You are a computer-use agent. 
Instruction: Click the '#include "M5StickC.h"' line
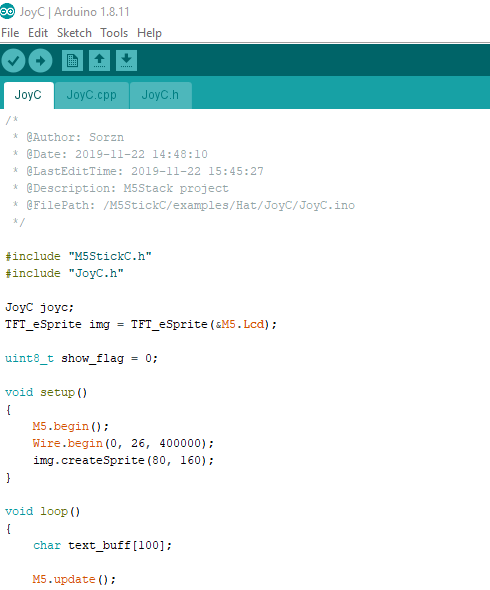tap(78, 256)
